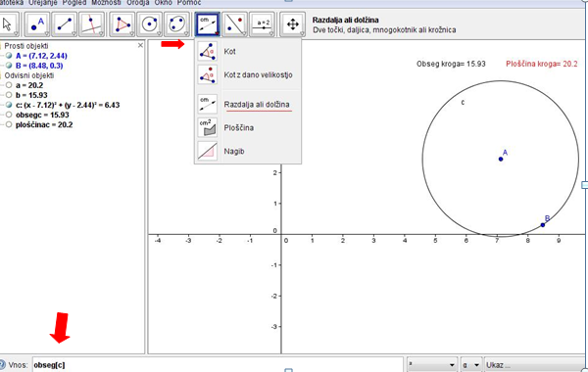Select the Circle with center tool
This screenshot has height=372, width=588.
coord(150,24)
